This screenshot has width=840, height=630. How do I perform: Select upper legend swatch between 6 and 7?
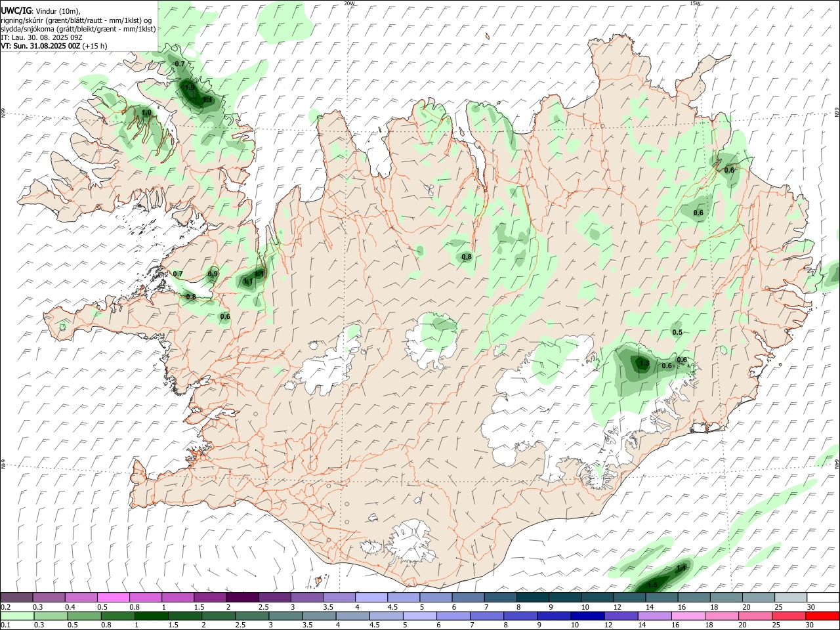point(469,598)
